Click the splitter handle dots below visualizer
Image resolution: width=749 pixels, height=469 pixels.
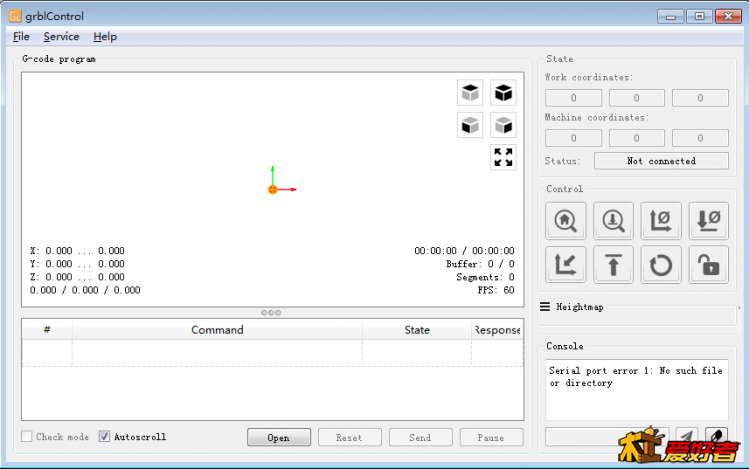[271, 313]
